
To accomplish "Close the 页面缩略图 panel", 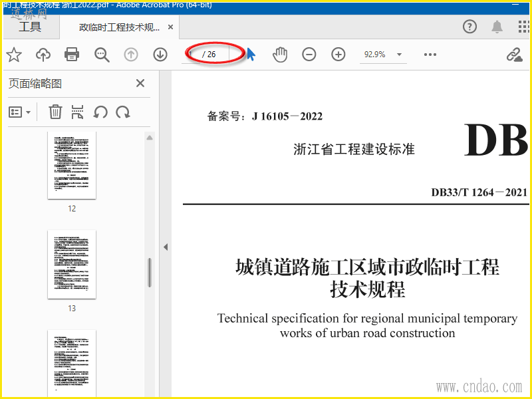I will (x=140, y=83).
